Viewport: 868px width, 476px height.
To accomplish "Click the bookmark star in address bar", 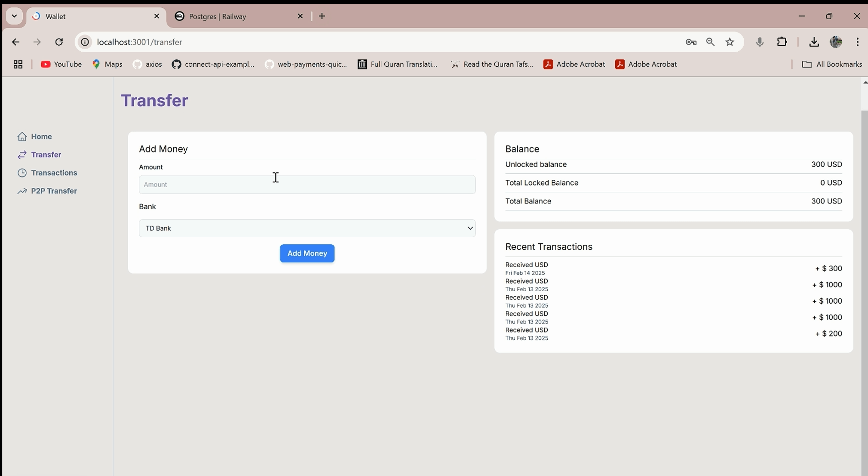I will tap(730, 42).
